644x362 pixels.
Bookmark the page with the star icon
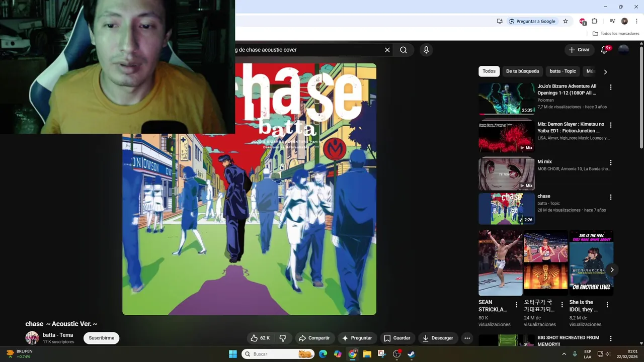coord(566,21)
